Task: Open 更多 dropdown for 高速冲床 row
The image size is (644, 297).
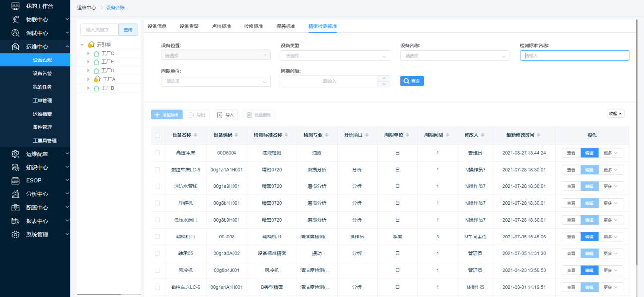Action: coord(610,153)
